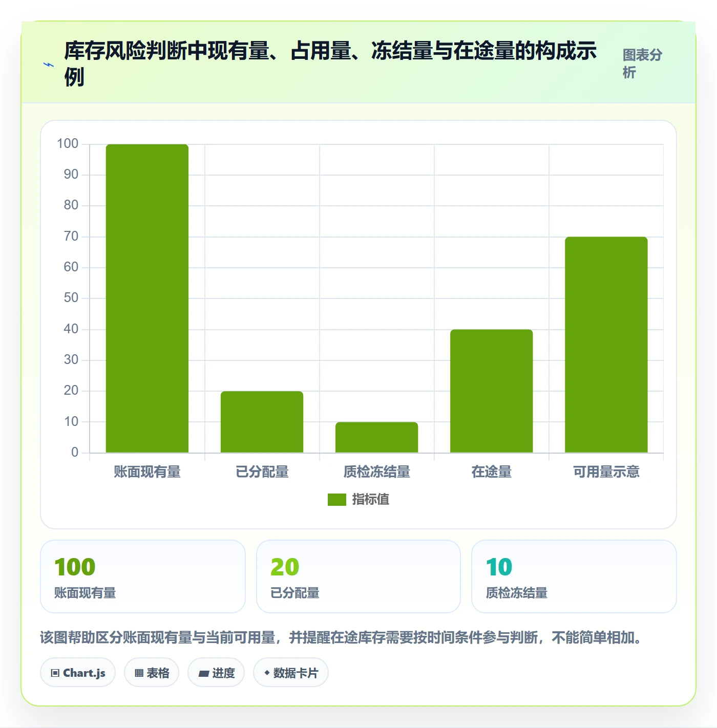Click the diamond icon in 数据卡片 chip

[267, 673]
